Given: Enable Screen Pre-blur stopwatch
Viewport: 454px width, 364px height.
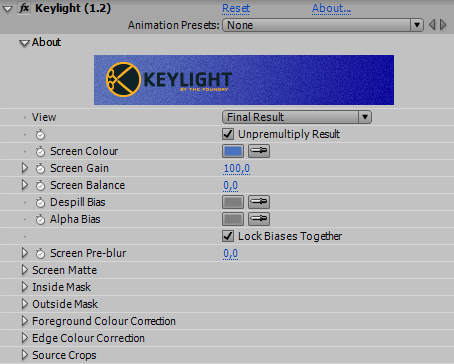Looking at the screenshot, I should (40, 254).
